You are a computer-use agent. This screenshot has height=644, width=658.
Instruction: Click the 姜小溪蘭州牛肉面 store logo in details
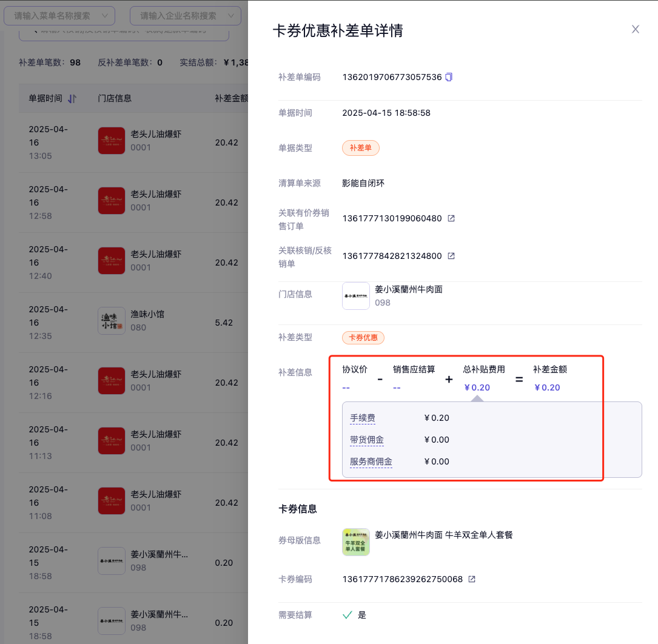pyautogui.click(x=356, y=296)
